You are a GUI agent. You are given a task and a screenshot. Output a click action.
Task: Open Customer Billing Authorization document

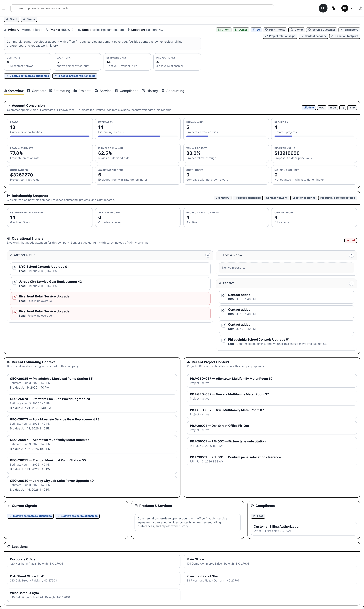pyautogui.click(x=304, y=528)
